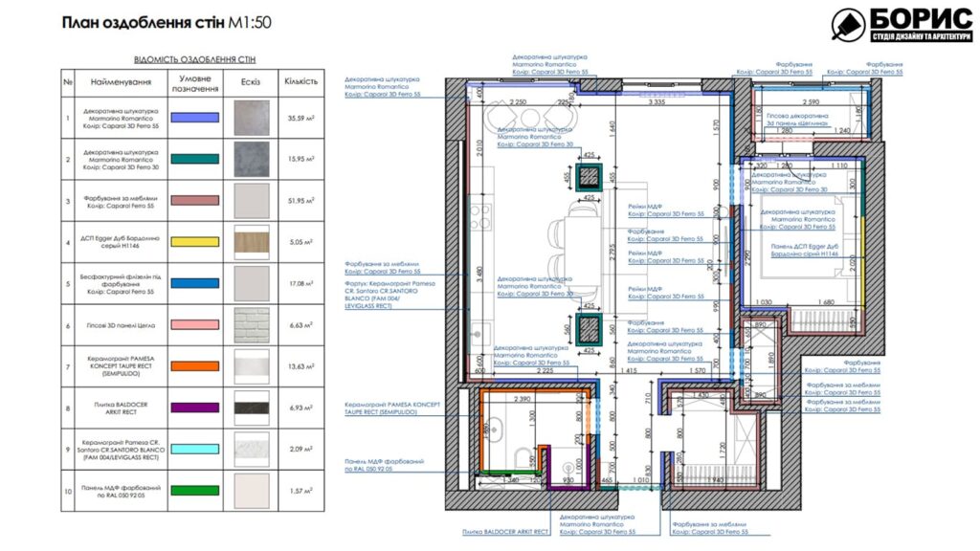Select the green MDF panel RAL swatch
Image resolution: width=980 pixels, height=551 pixels.
click(194, 490)
